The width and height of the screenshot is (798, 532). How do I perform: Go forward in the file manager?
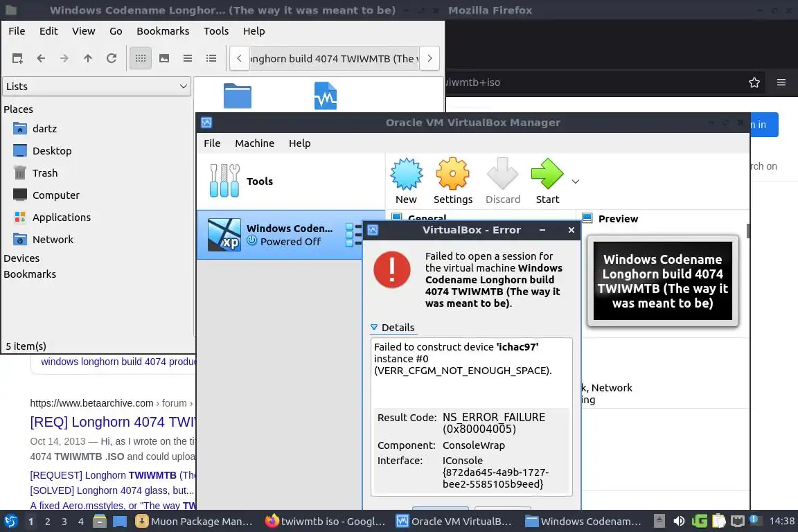coord(64,59)
